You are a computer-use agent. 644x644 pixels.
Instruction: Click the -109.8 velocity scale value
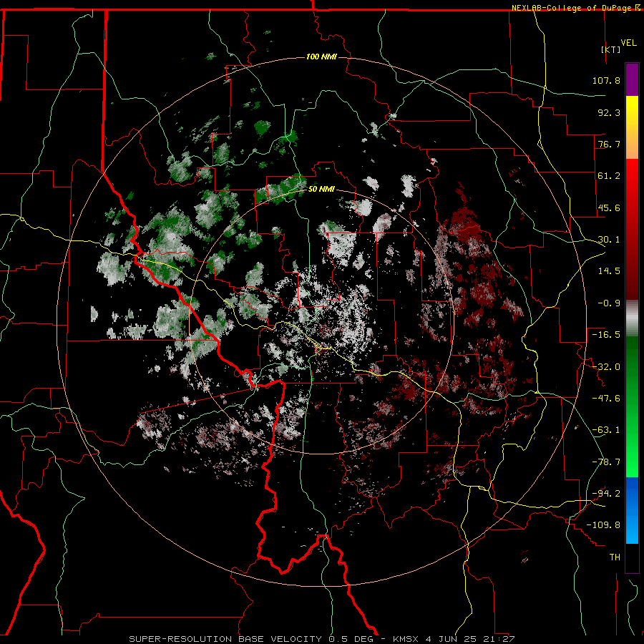(604, 525)
